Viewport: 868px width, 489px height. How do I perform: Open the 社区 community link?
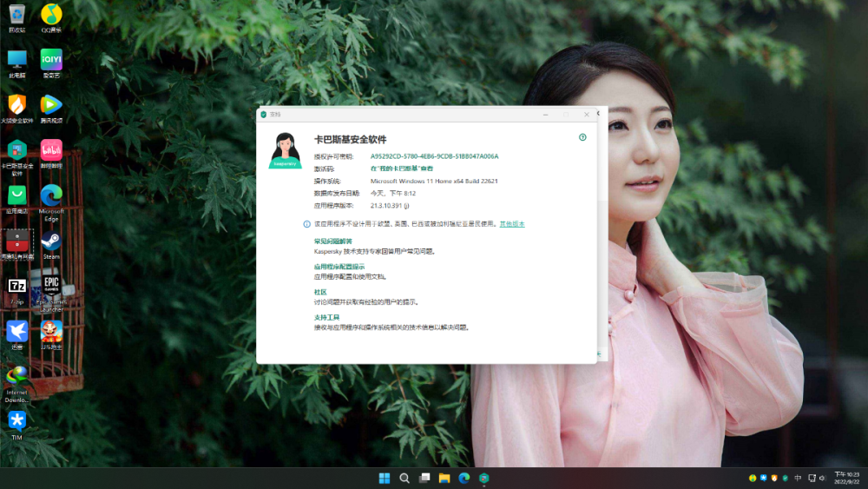320,293
